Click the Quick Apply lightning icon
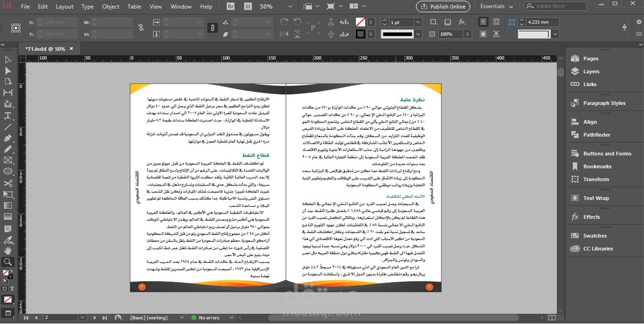644x325 pixels. [x=624, y=27]
